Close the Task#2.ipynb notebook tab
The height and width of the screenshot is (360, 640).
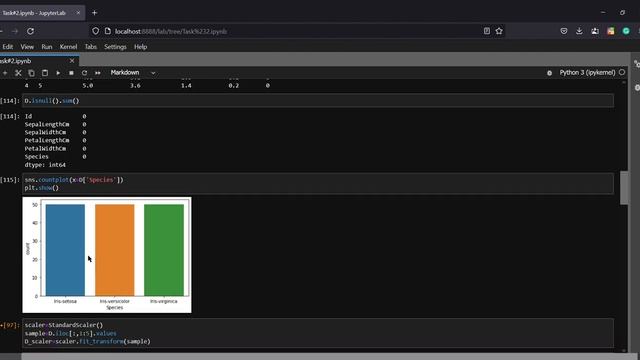pyautogui.click(x=72, y=61)
